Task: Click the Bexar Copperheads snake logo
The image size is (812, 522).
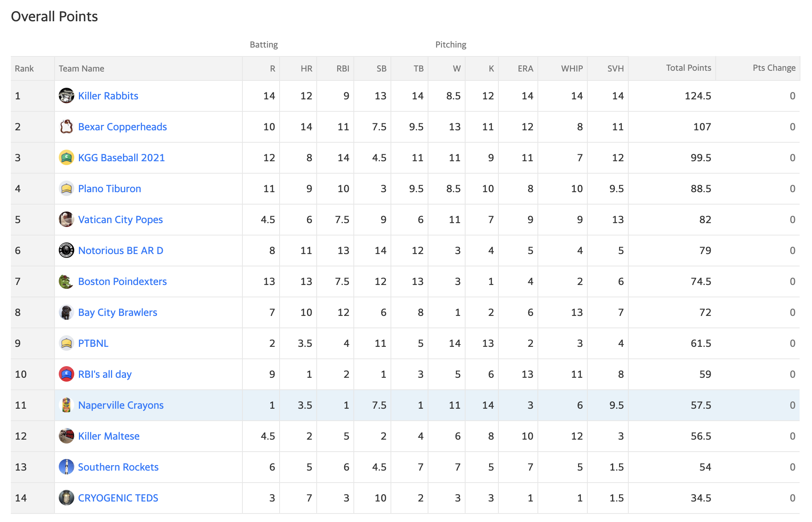Action: (x=67, y=126)
